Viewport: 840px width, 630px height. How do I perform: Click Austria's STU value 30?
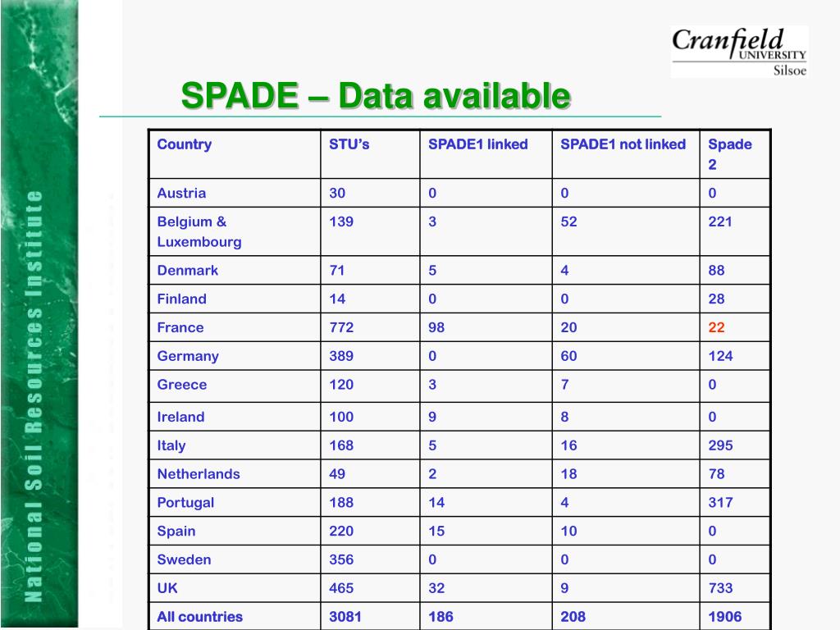coord(337,193)
